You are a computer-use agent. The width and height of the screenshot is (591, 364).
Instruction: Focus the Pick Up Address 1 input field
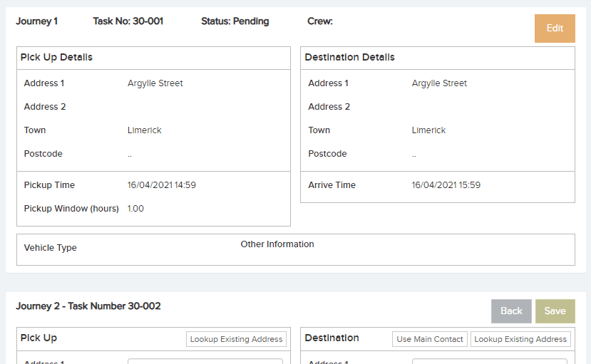tap(205, 361)
